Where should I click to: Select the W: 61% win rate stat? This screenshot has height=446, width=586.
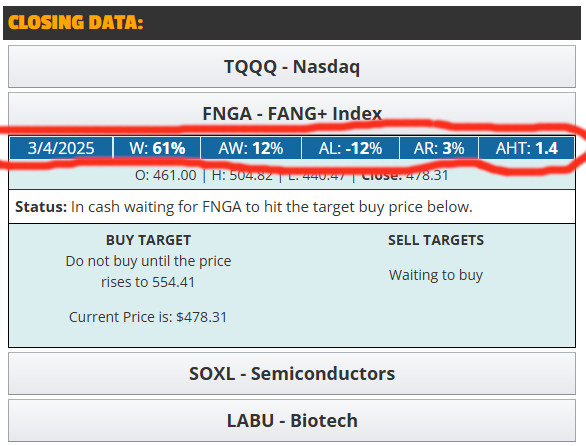click(x=157, y=148)
